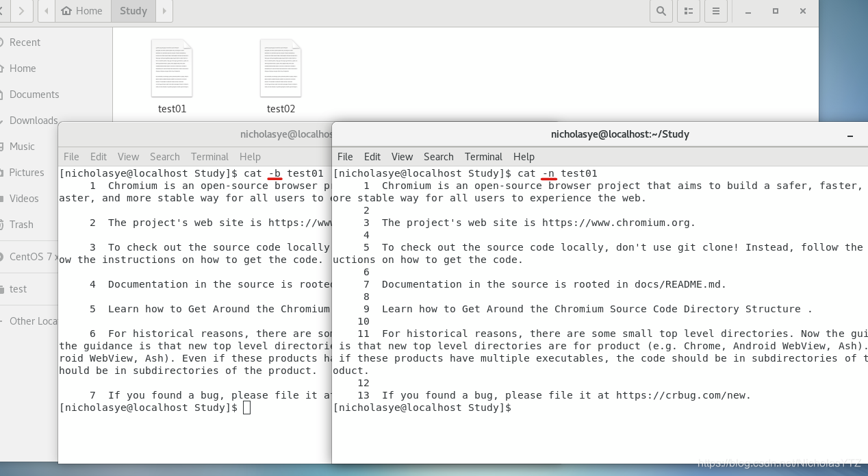Screen dimensions: 868x476
Task: Select the test02 file name label
Action: pyautogui.click(x=281, y=109)
